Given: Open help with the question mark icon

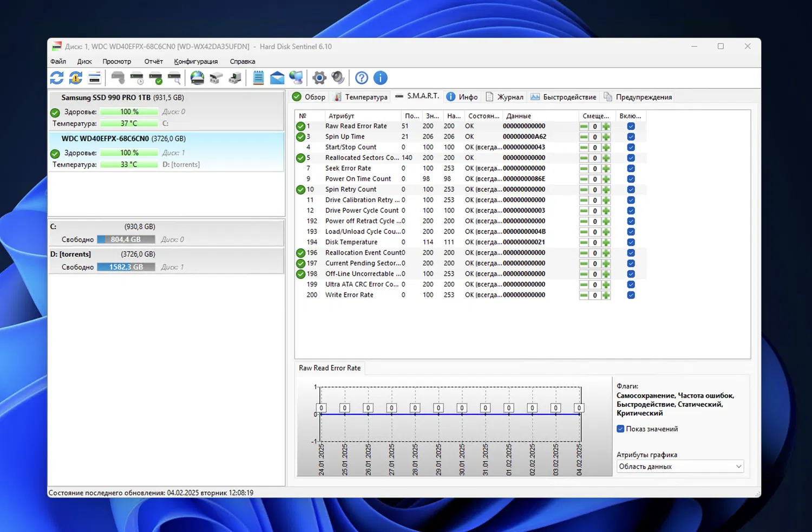Looking at the screenshot, I should (x=362, y=78).
